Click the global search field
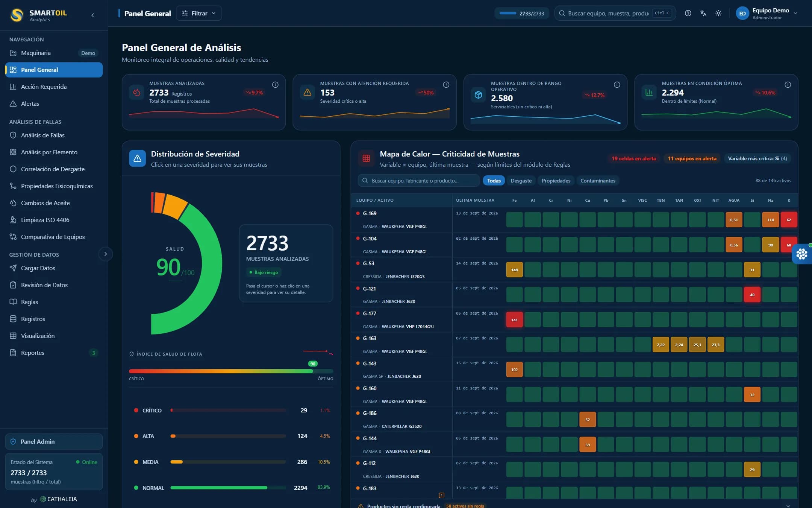The width and height of the screenshot is (812, 508). click(x=615, y=13)
